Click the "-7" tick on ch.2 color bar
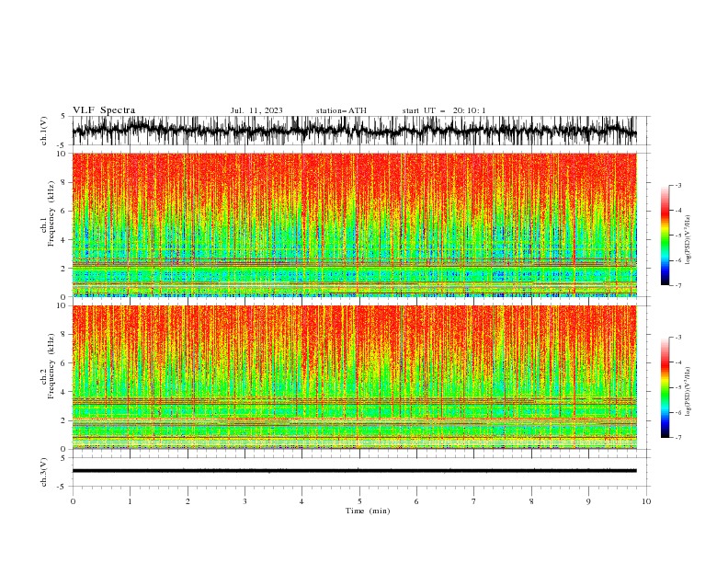 (677, 438)
